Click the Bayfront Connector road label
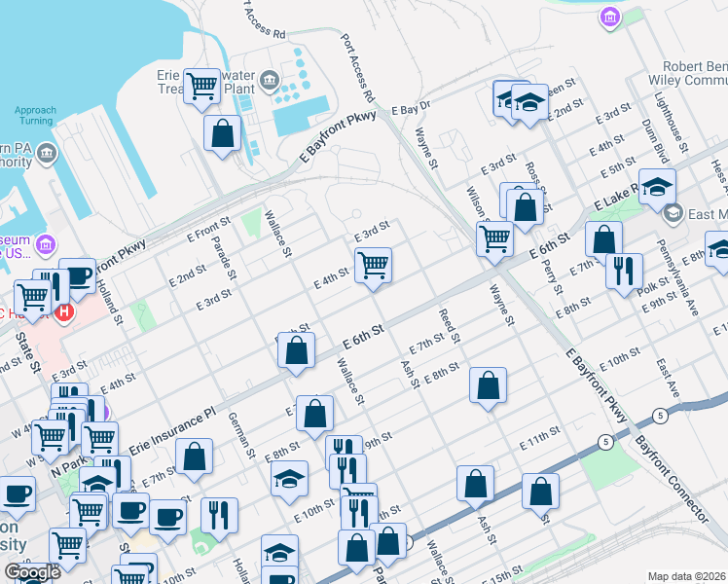 pos(673,479)
